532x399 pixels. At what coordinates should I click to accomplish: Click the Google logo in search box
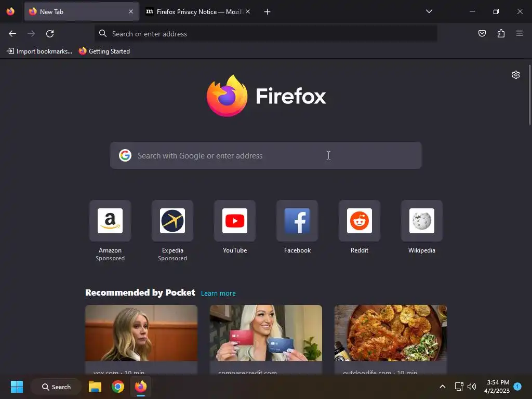pos(125,155)
